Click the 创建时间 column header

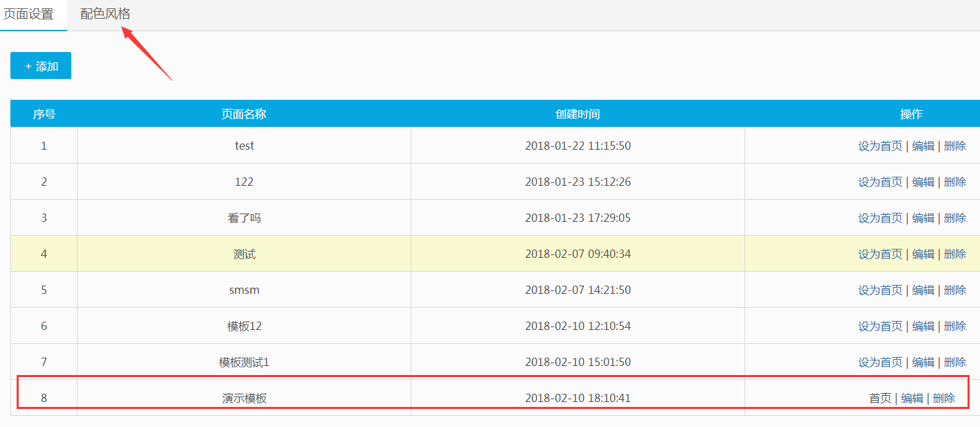pyautogui.click(x=578, y=114)
